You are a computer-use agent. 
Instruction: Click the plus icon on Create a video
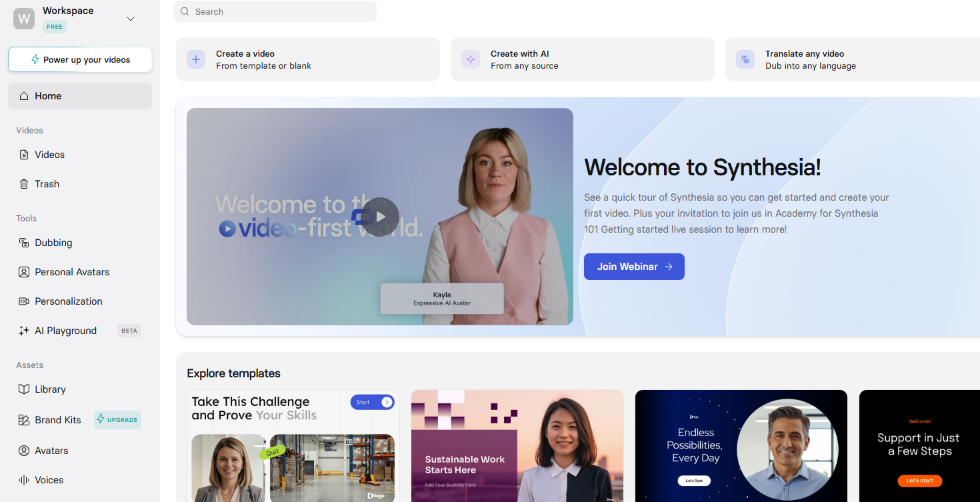196,59
